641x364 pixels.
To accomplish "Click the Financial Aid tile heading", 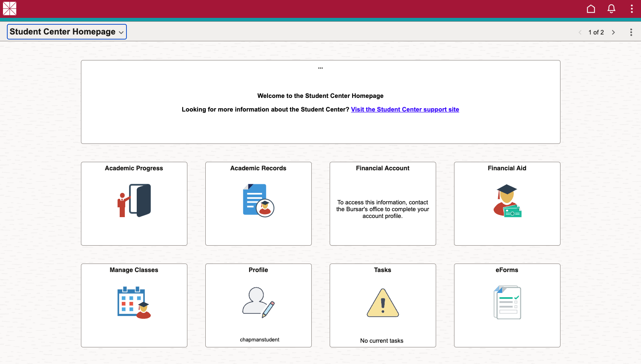I will pos(507,168).
